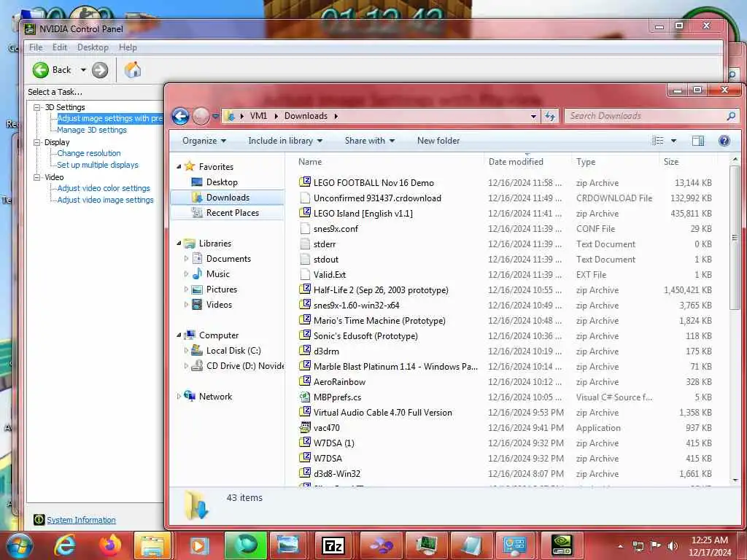Click the MBPprefs.cs file icon
747x560 pixels.
[x=305, y=397]
